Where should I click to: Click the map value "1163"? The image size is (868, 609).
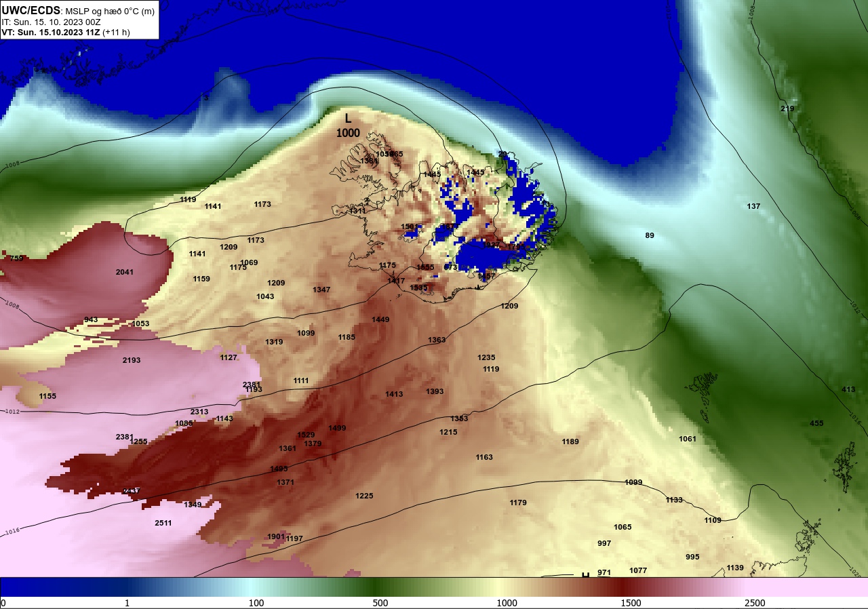[x=484, y=457]
